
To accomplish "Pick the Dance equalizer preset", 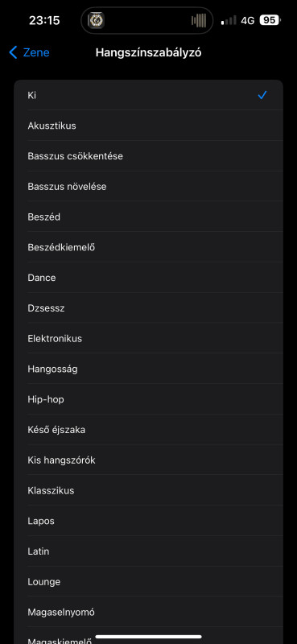I will (148, 278).
